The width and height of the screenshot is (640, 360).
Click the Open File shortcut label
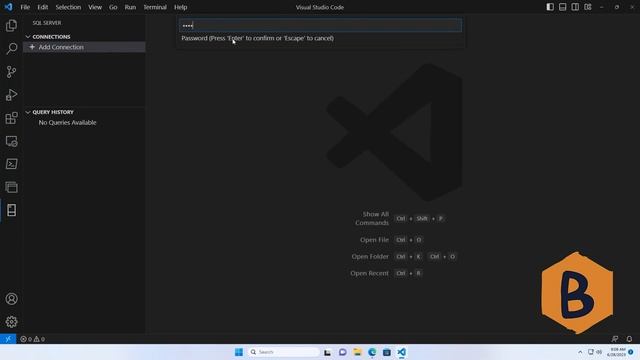pos(374,240)
